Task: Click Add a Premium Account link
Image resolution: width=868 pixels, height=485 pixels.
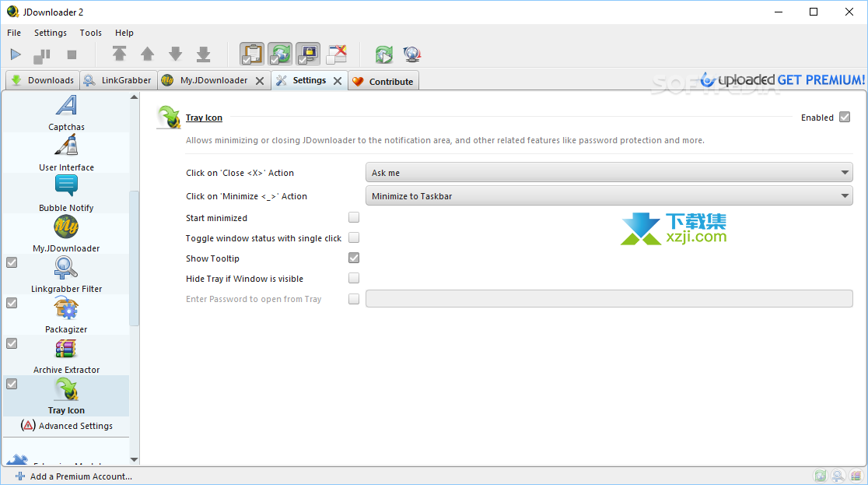Action: (74, 476)
